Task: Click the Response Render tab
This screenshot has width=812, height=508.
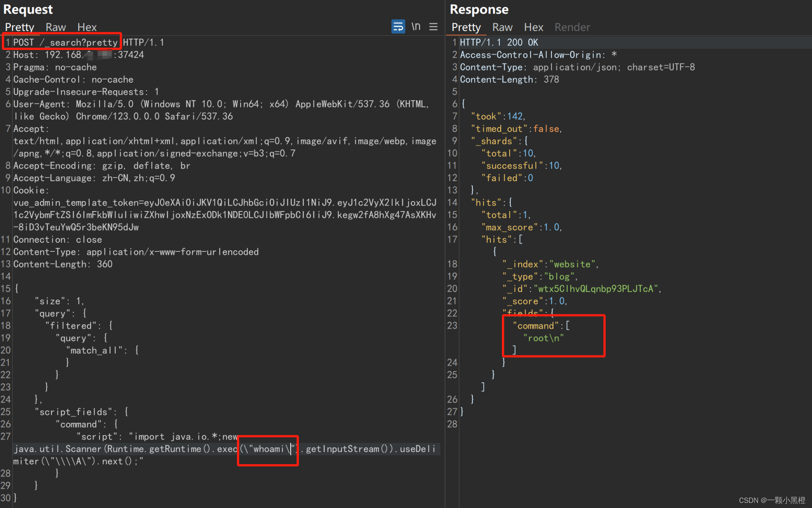Action: (x=572, y=27)
